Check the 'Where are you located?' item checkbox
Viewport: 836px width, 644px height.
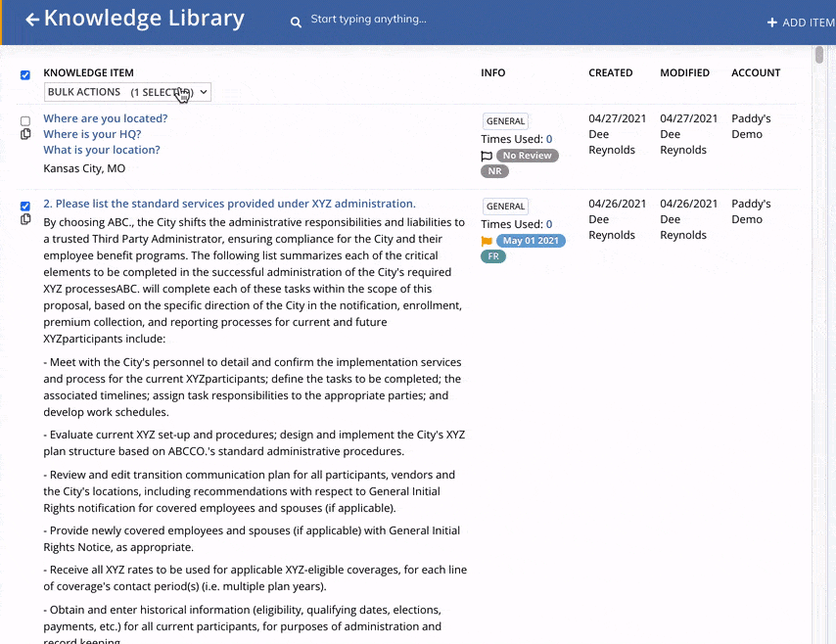pos(25,121)
